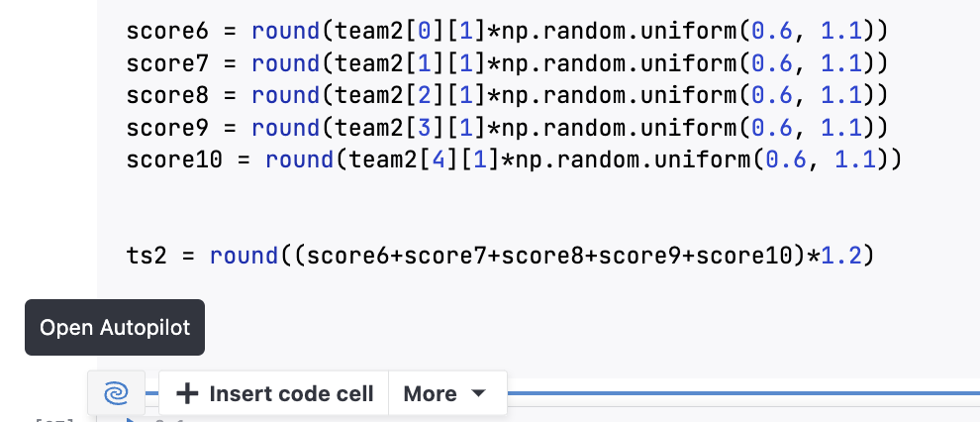Viewport: 980px width, 422px height.
Task: Click the Open Autopilot tooltip label
Action: pos(115,327)
